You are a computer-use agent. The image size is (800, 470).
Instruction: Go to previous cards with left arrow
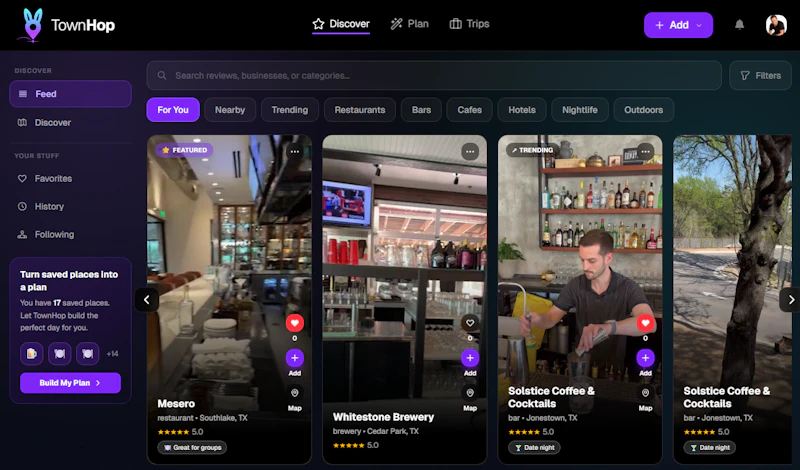click(x=146, y=300)
